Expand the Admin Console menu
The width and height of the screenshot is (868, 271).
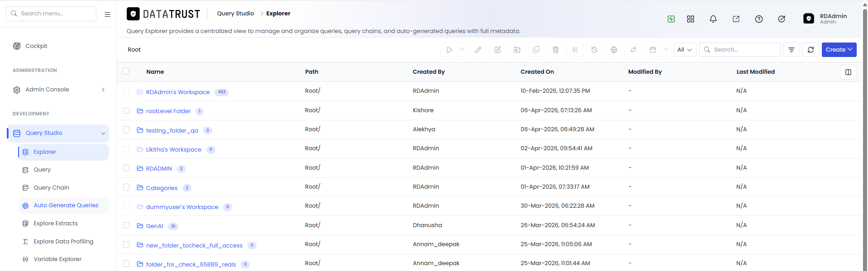[58, 90]
